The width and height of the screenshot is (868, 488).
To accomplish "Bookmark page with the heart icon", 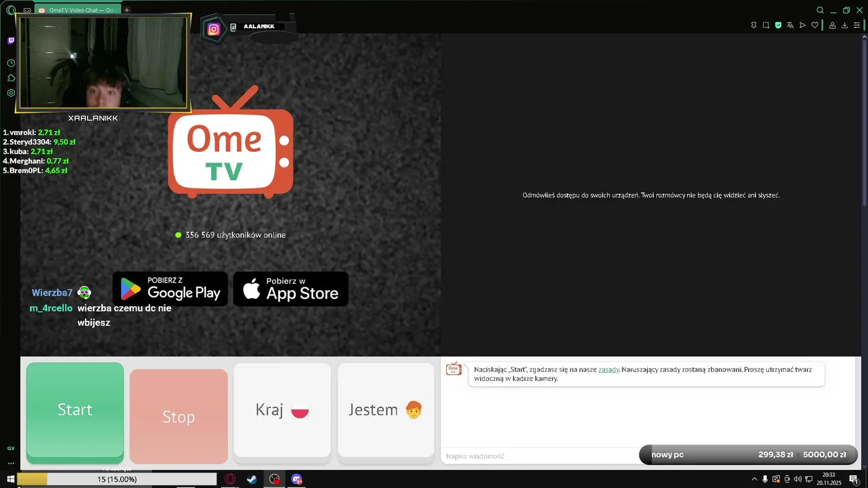I will tap(814, 25).
